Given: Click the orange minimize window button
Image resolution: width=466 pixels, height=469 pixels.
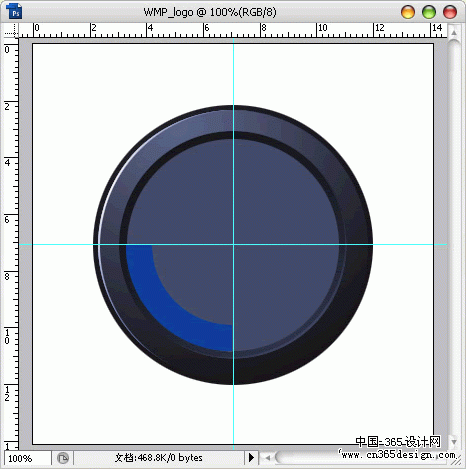Looking at the screenshot, I should pyautogui.click(x=408, y=12).
